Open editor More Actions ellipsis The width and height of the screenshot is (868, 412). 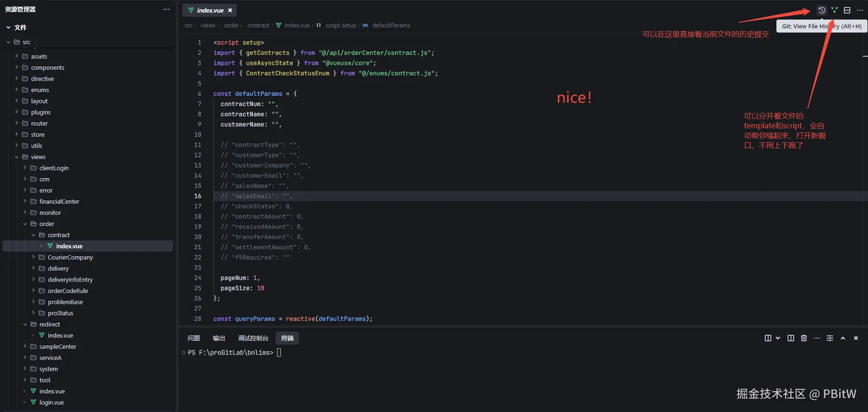(x=860, y=10)
